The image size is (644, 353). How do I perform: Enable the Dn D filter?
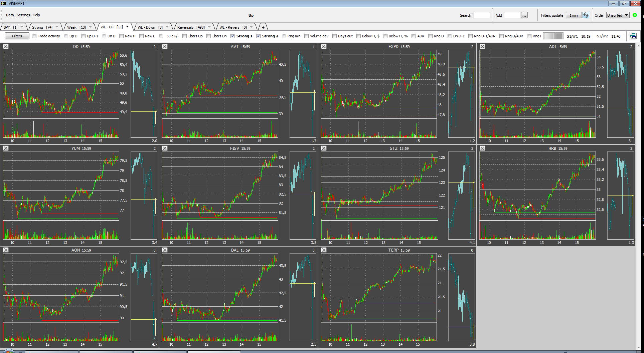point(104,36)
